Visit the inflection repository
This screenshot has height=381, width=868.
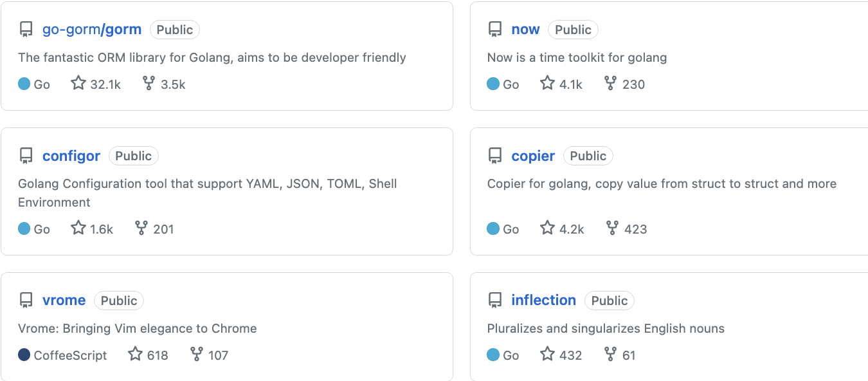pyautogui.click(x=543, y=301)
